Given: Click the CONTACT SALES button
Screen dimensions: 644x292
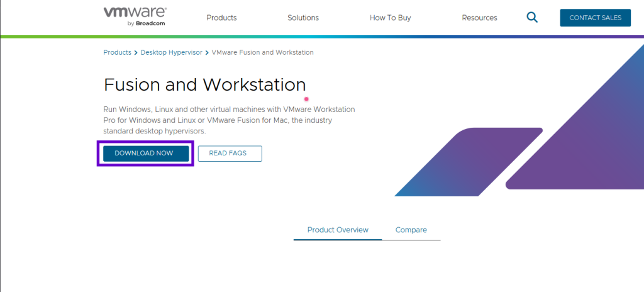Looking at the screenshot, I should (595, 18).
